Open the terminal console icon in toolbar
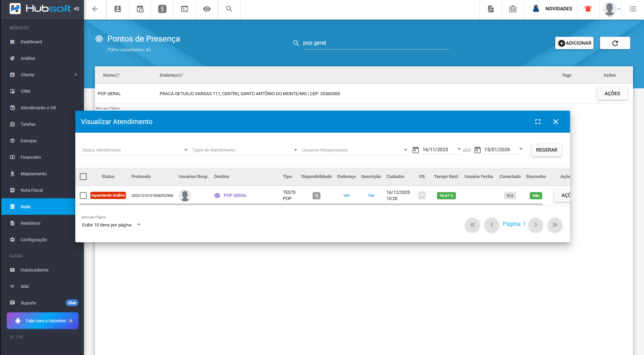 pyautogui.click(x=185, y=9)
